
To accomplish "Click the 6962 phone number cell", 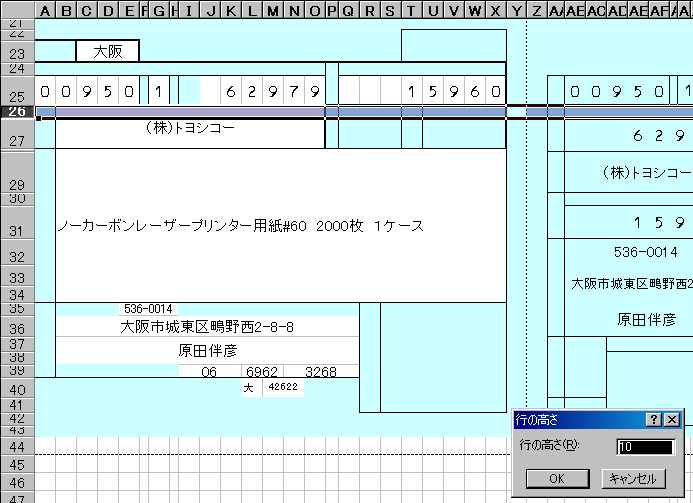I will coord(262,371).
